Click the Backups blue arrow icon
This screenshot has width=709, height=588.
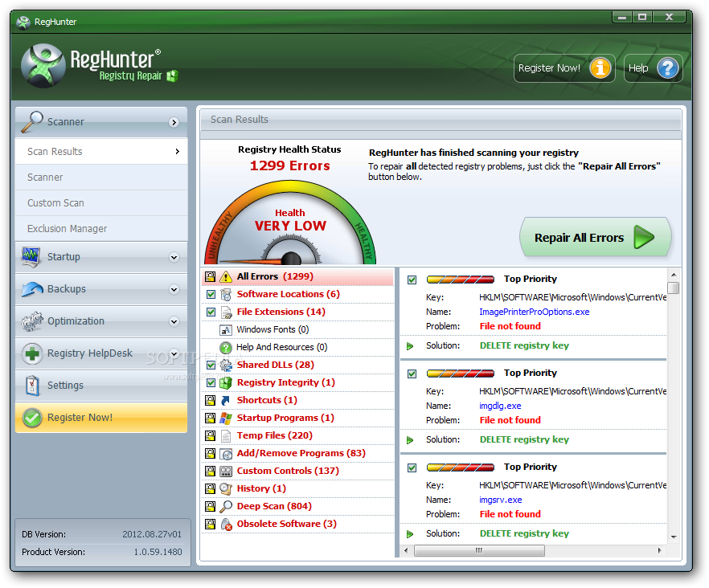pos(31,289)
